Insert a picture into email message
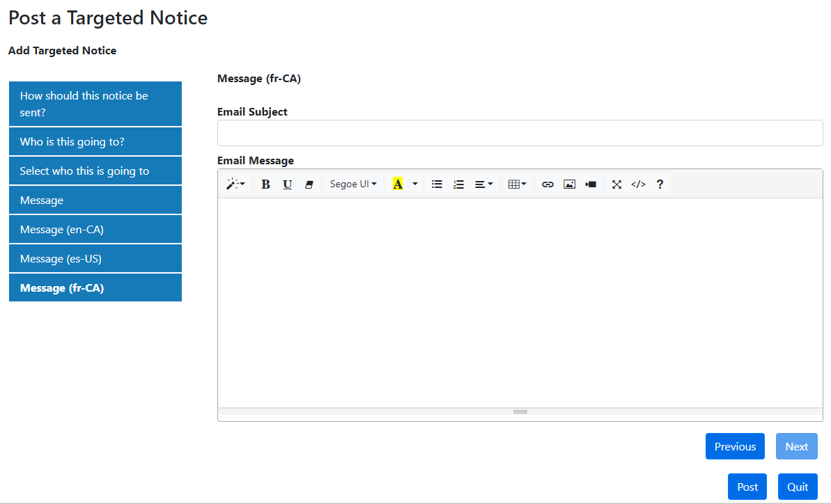This screenshot has width=831, height=504. pyautogui.click(x=569, y=184)
